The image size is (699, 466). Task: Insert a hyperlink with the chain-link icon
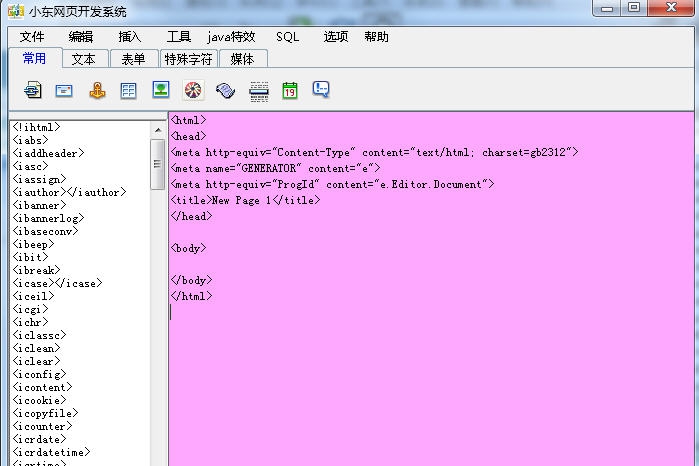(x=33, y=90)
